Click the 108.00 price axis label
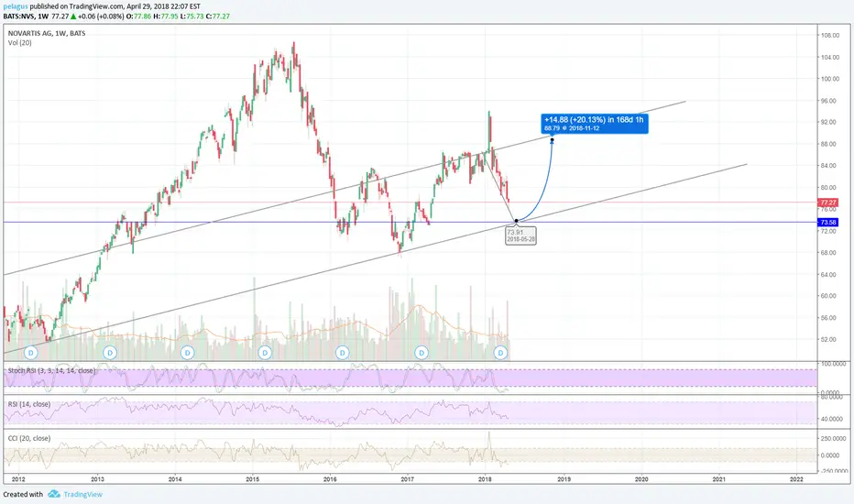Image resolution: width=854 pixels, height=504 pixels. coord(830,35)
